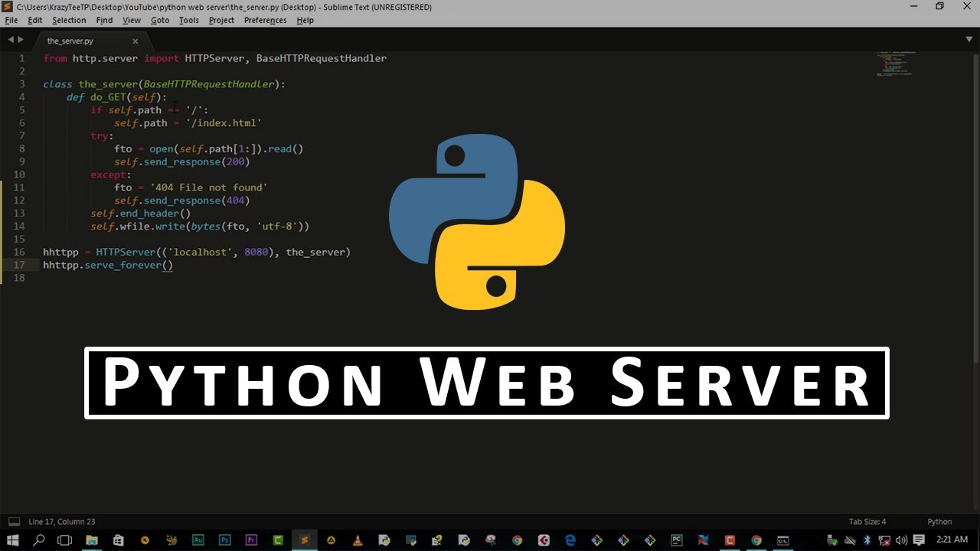The height and width of the screenshot is (551, 980).
Task: Launch Adobe Audition from the taskbar
Action: point(198,540)
